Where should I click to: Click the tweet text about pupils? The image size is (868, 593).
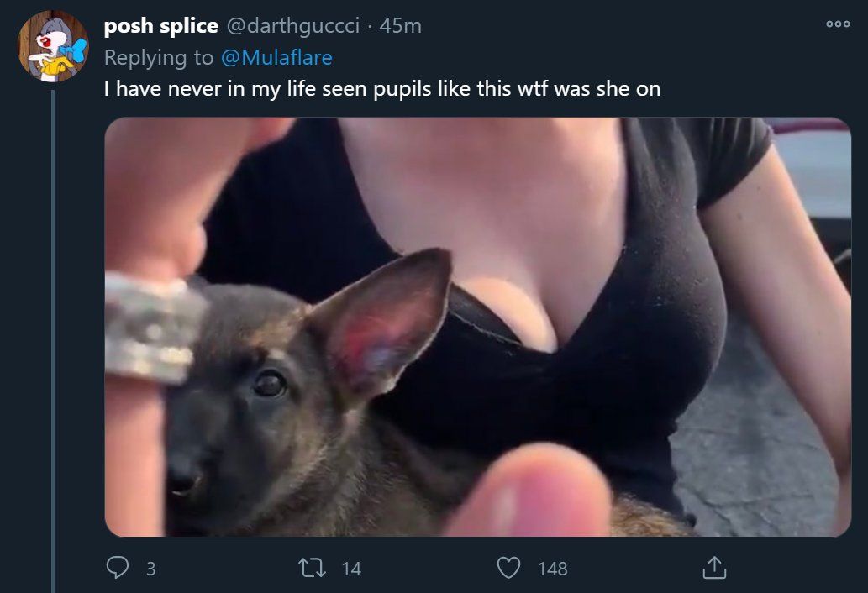pos(382,88)
